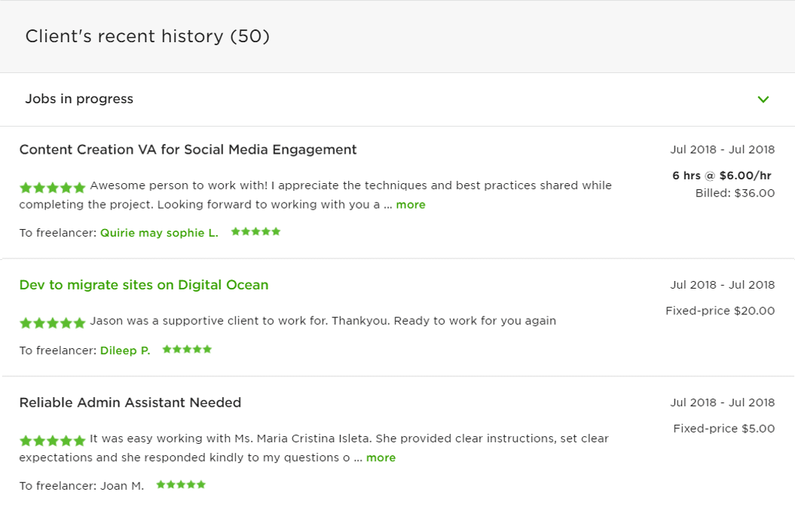Open Dev to migrate sites on Digital Ocean

click(144, 285)
